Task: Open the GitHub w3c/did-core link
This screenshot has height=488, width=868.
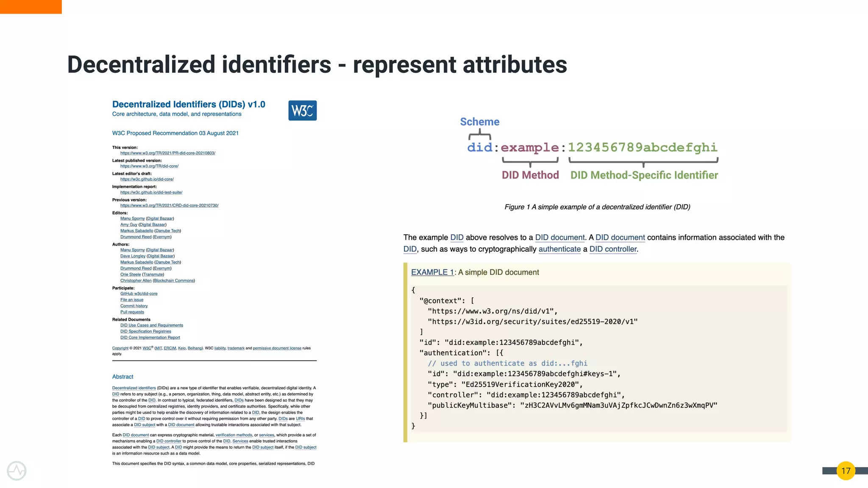Action: [139, 294]
